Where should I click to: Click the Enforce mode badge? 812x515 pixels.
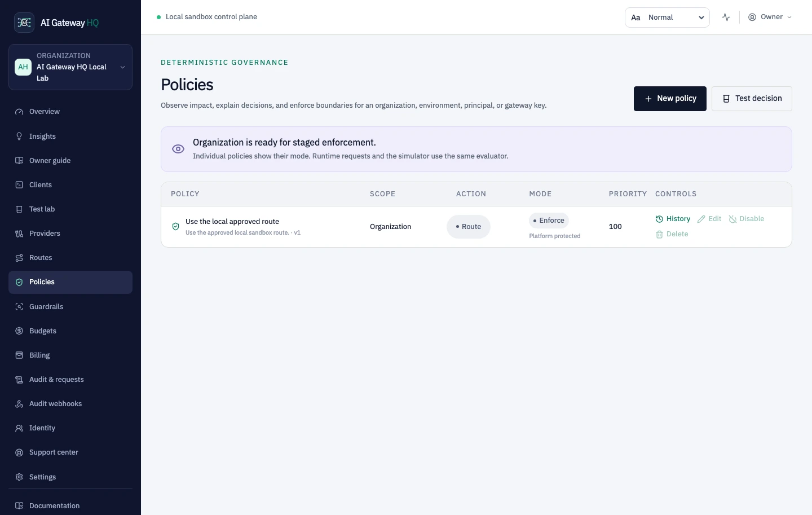(549, 221)
